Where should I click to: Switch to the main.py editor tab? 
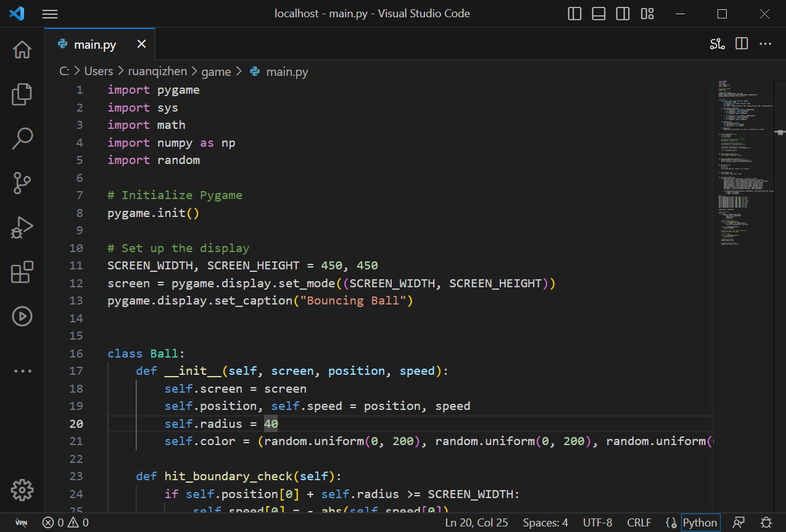[x=94, y=44]
